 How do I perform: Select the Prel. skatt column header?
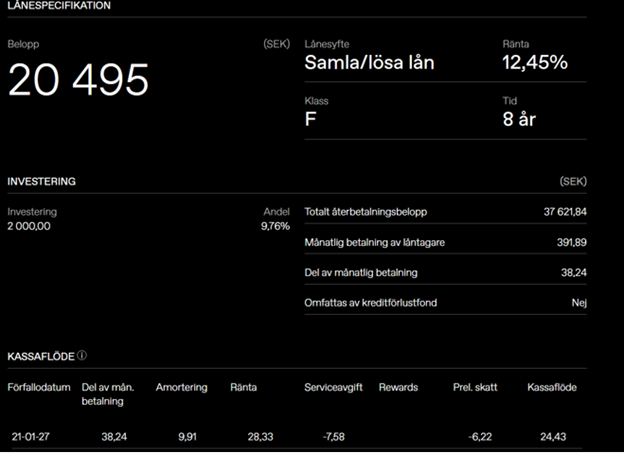pyautogui.click(x=475, y=387)
